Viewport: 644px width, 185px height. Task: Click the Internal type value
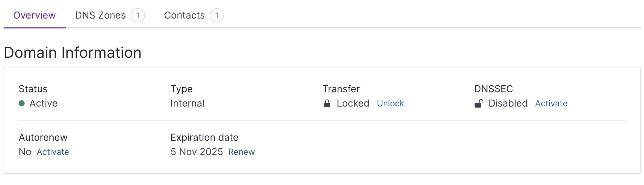point(187,104)
